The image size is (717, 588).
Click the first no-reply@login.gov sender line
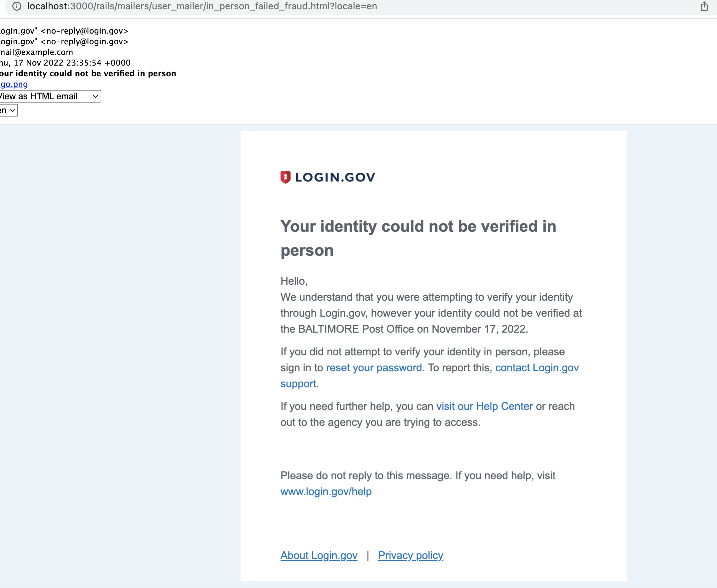64,31
